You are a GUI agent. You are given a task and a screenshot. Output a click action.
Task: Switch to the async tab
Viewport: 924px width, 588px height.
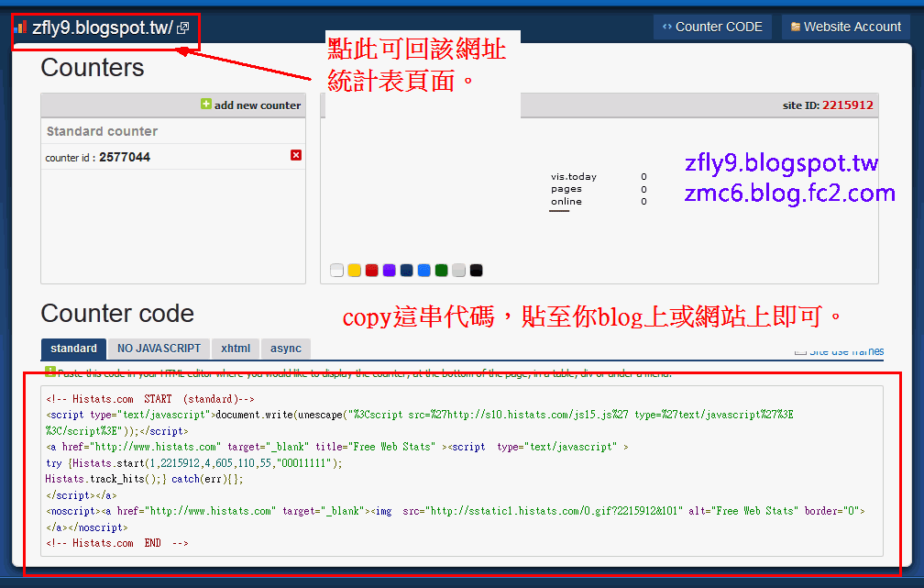point(286,349)
